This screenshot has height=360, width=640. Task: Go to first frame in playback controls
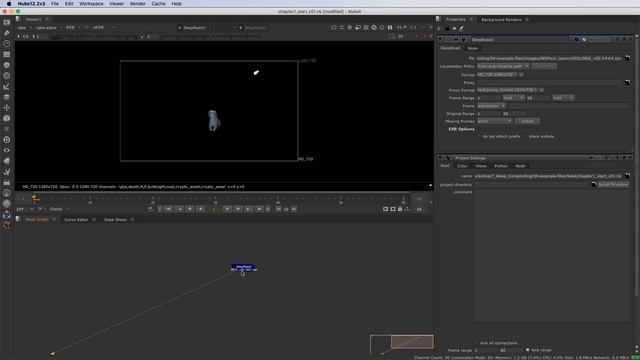168,209
